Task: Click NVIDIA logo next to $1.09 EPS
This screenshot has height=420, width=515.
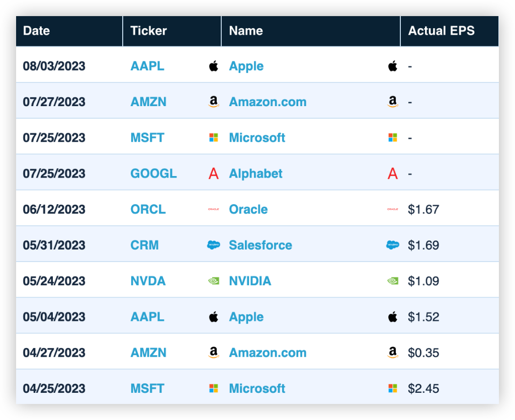Action: (393, 281)
